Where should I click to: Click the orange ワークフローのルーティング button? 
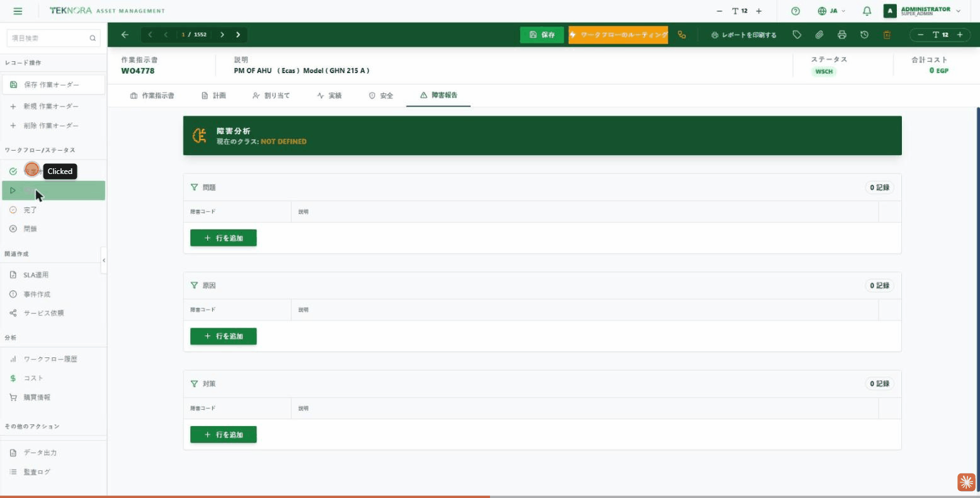[618, 35]
